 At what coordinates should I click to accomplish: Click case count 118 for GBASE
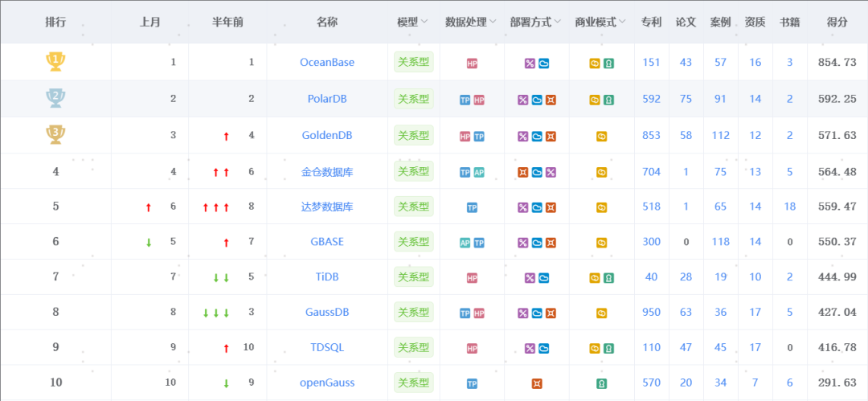(720, 242)
